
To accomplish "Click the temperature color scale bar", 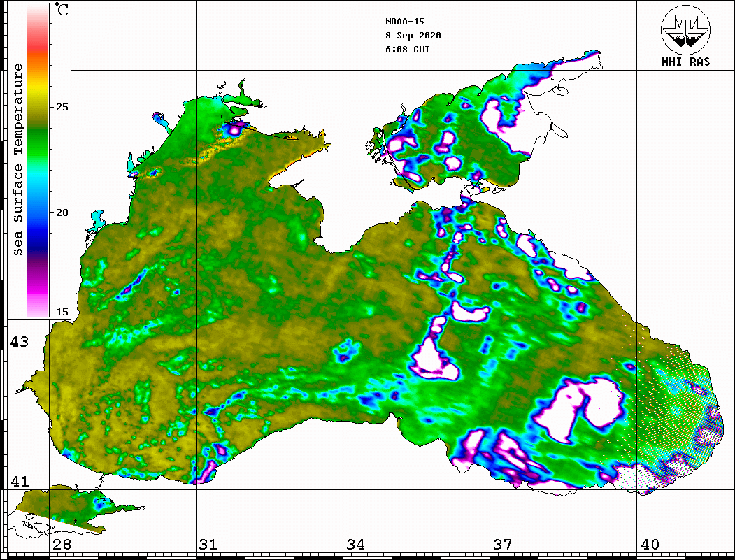I will click(38, 161).
